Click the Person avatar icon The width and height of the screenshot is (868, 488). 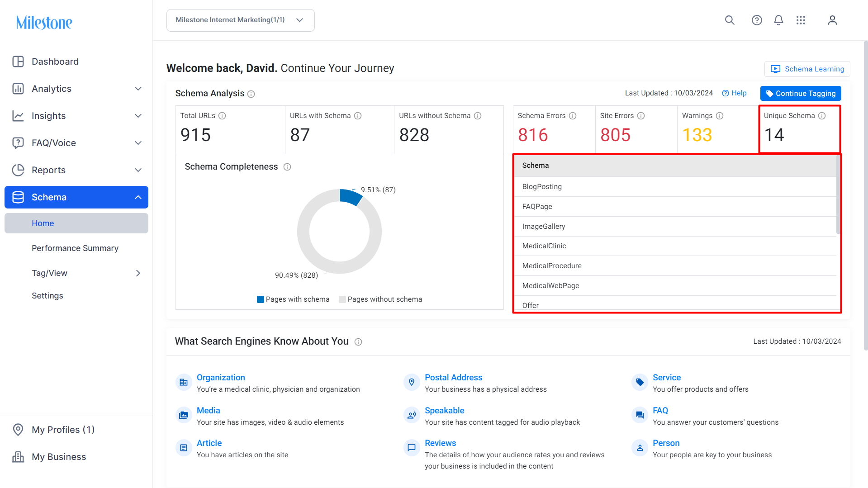[640, 448]
